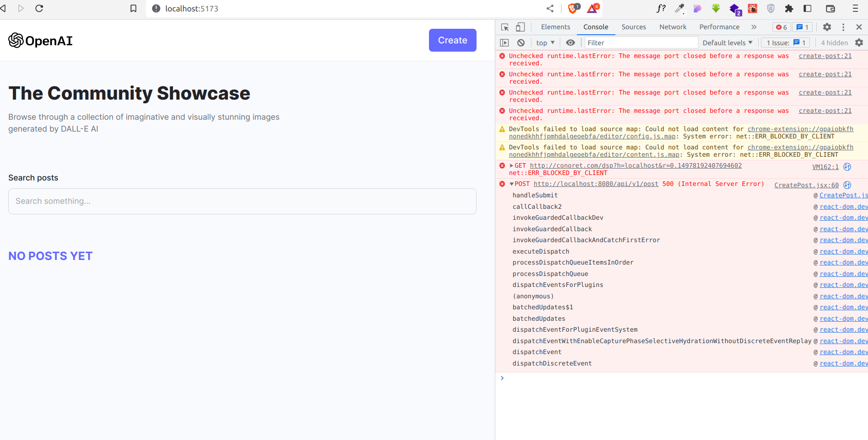Switch to the Elements tab
868x440 pixels.
pyautogui.click(x=556, y=27)
